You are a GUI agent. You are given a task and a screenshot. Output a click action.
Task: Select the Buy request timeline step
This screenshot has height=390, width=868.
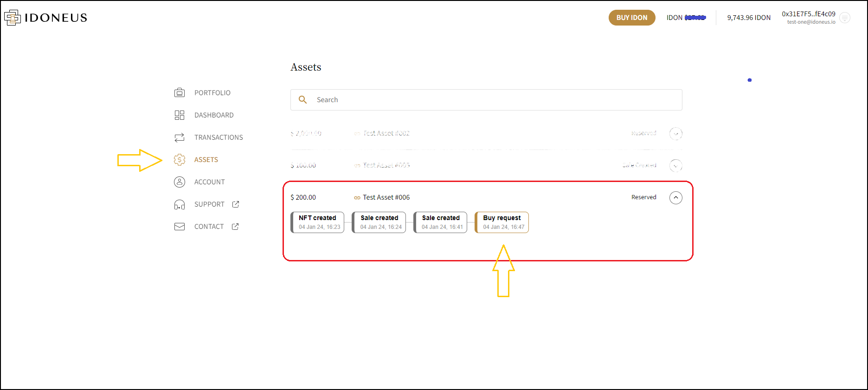[502, 222]
